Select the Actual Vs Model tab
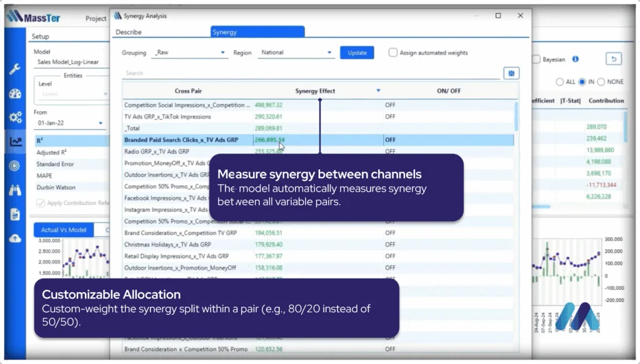 point(63,229)
